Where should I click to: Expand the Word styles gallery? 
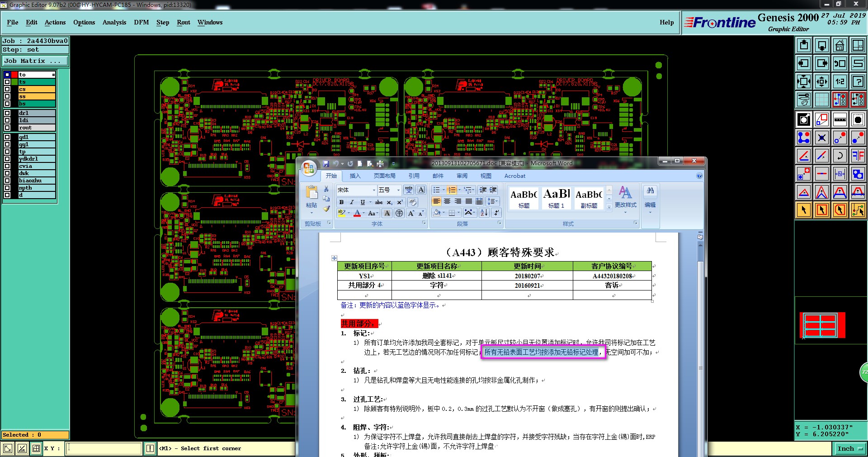609,207
